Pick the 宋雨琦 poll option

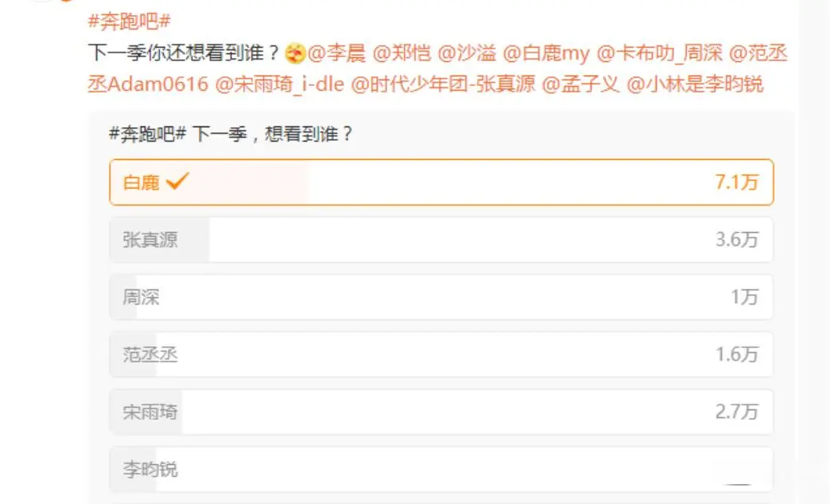click(x=441, y=412)
